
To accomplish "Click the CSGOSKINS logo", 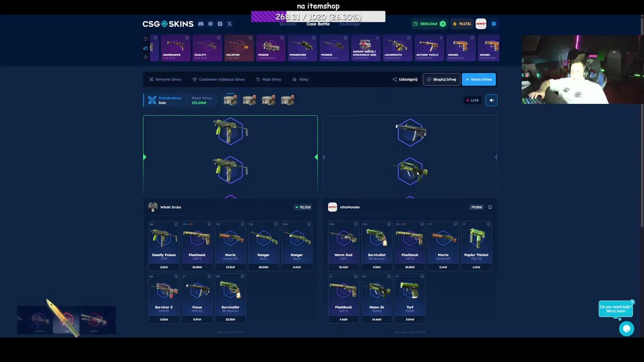I will [x=168, y=24].
